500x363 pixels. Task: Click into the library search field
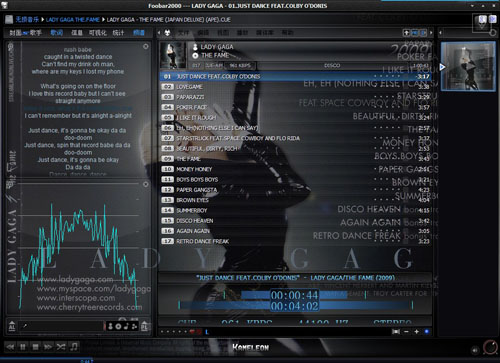pyautogui.click(x=62, y=326)
